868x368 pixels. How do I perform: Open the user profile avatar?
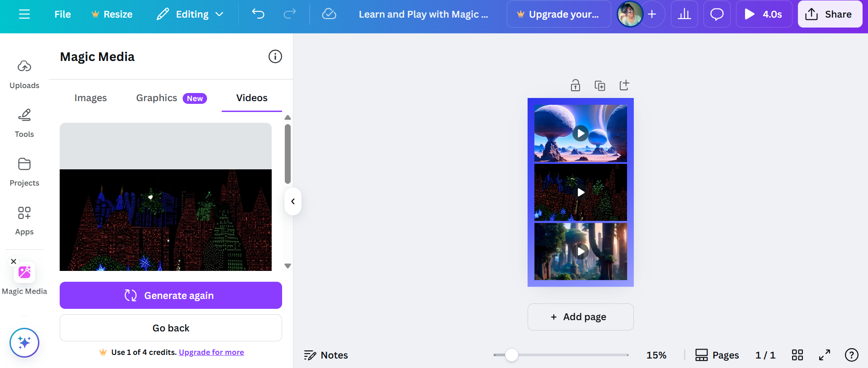(630, 14)
